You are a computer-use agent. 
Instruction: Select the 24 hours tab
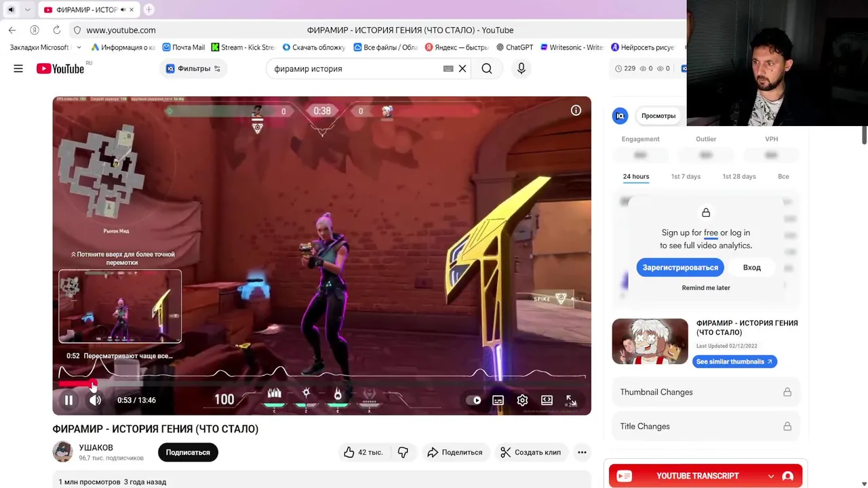[636, 176]
